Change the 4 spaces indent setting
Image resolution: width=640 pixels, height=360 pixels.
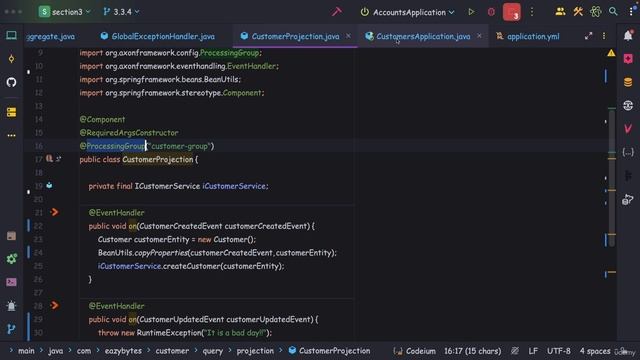(595, 351)
